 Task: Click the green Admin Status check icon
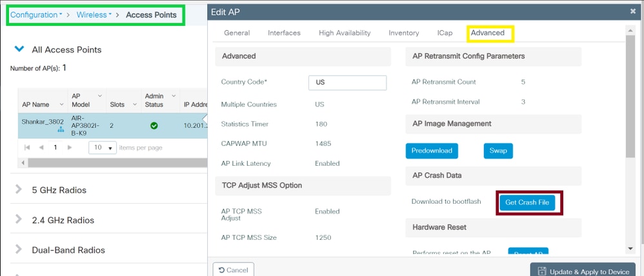tap(154, 126)
